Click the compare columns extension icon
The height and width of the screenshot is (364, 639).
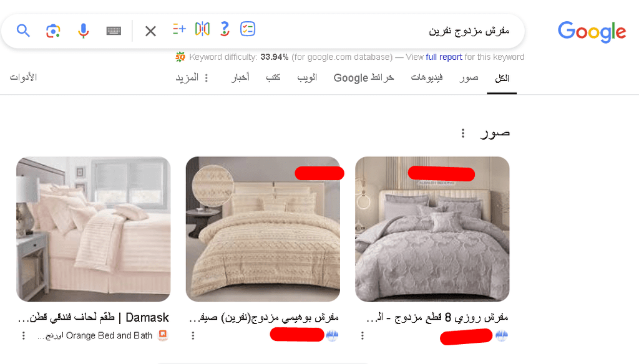(202, 29)
